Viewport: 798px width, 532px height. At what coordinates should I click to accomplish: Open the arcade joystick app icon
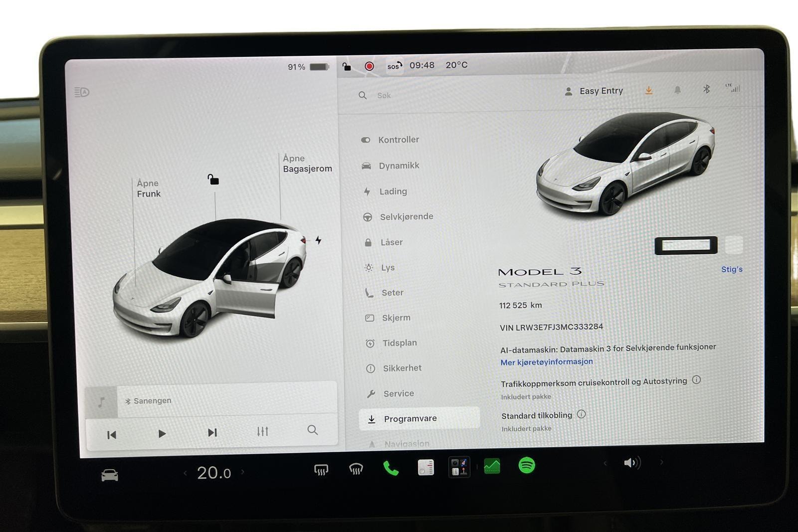pos(459,467)
